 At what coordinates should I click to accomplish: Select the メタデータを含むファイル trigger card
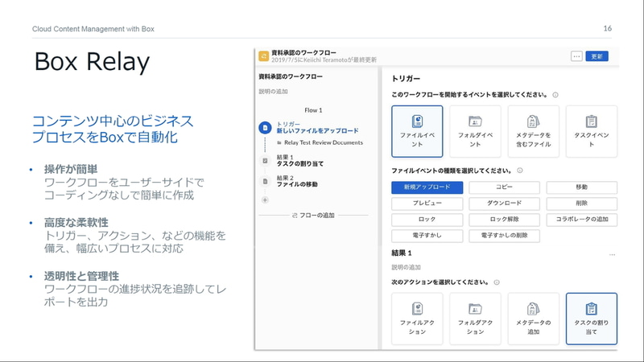pos(533,131)
